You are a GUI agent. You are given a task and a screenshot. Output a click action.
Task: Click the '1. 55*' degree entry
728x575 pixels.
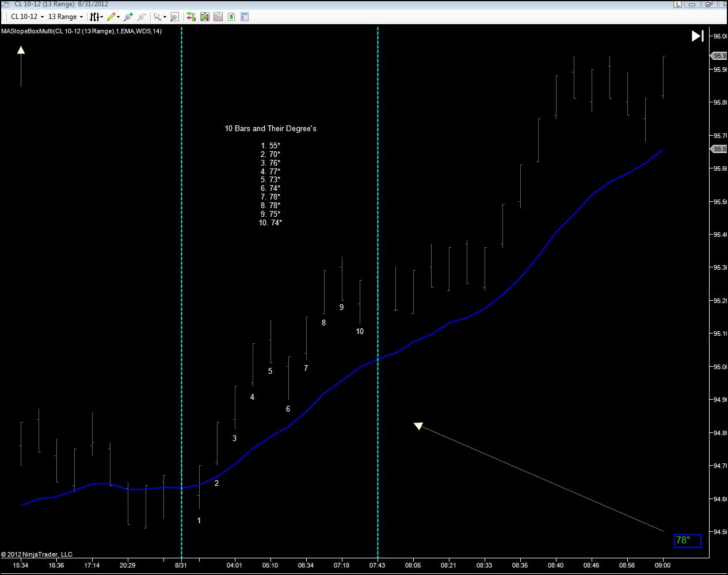[270, 146]
